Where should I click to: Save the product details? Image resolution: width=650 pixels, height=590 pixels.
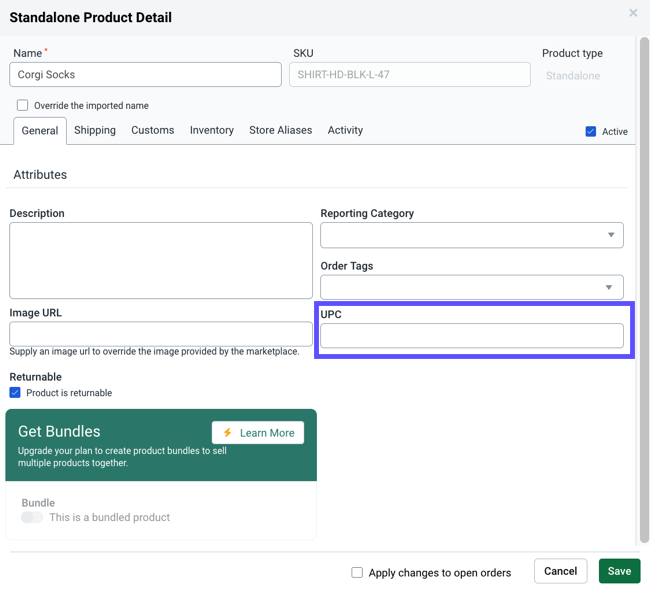[x=619, y=571]
